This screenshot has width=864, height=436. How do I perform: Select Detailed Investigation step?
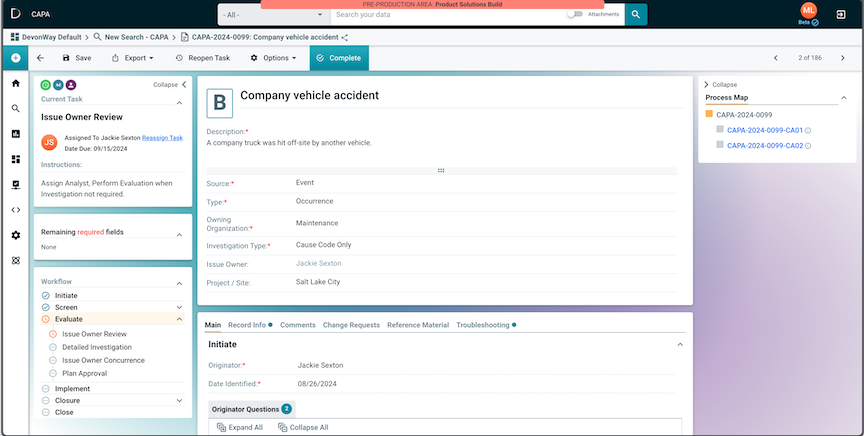pos(97,347)
